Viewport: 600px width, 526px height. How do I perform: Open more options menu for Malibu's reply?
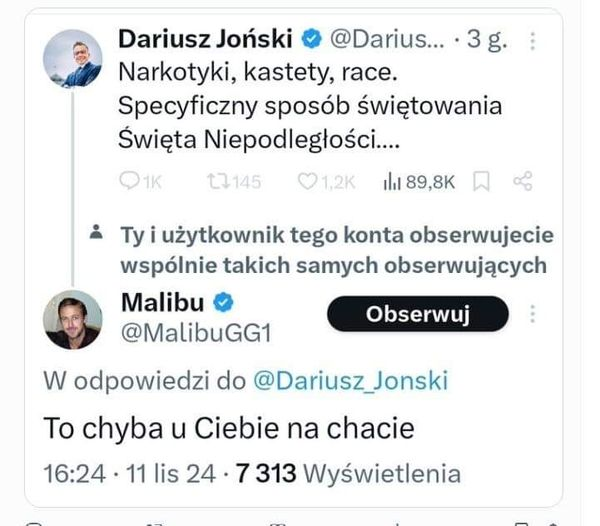click(x=533, y=314)
